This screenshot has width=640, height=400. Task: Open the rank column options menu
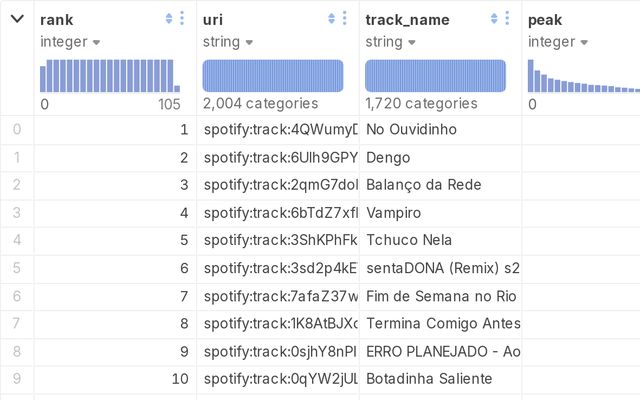(182, 19)
